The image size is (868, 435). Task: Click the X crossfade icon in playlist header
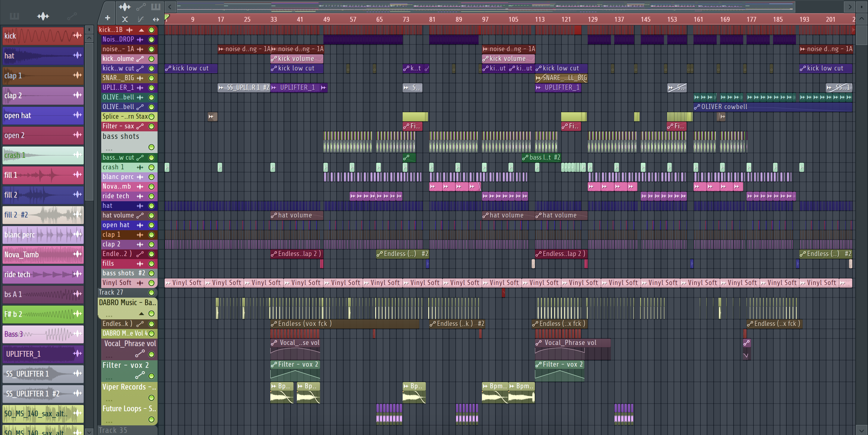pyautogui.click(x=125, y=19)
